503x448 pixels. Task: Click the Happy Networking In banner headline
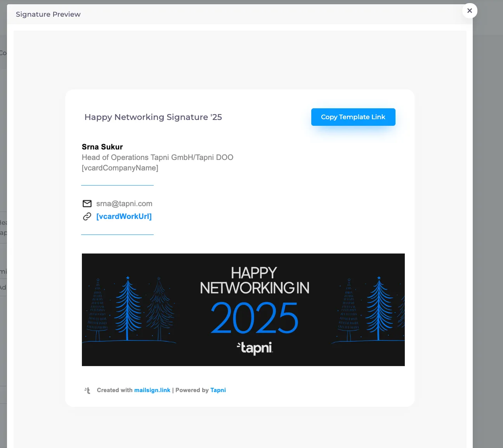tap(255, 280)
